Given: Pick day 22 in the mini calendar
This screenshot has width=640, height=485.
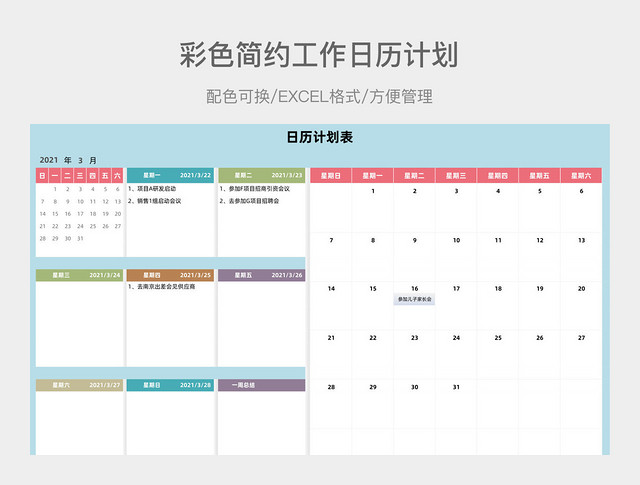Looking at the screenshot, I should tap(55, 226).
